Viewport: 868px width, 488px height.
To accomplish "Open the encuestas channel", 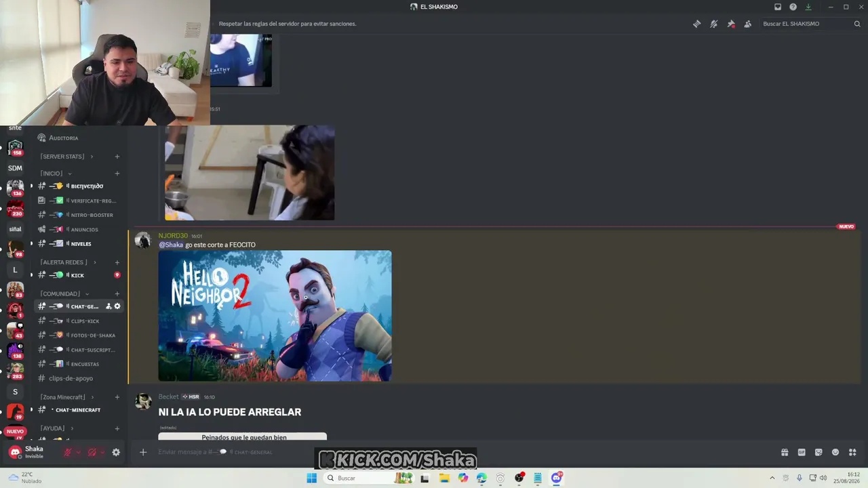I will click(x=79, y=364).
